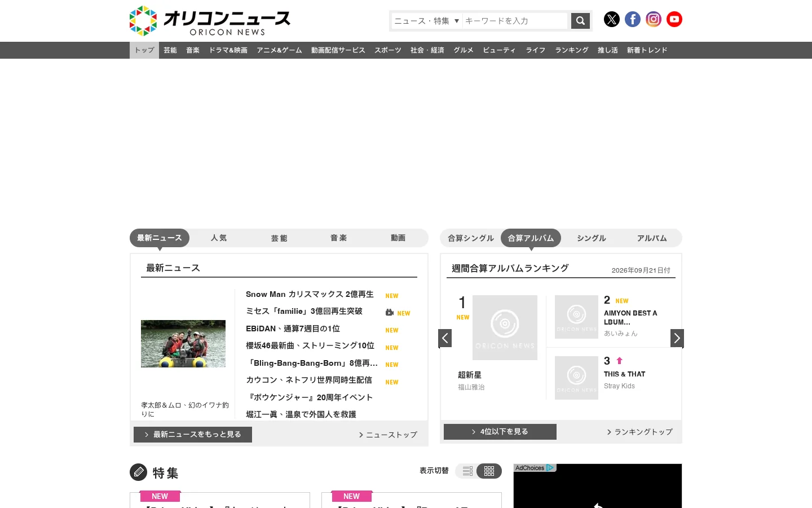Switch 特集 to list view

[x=467, y=471]
